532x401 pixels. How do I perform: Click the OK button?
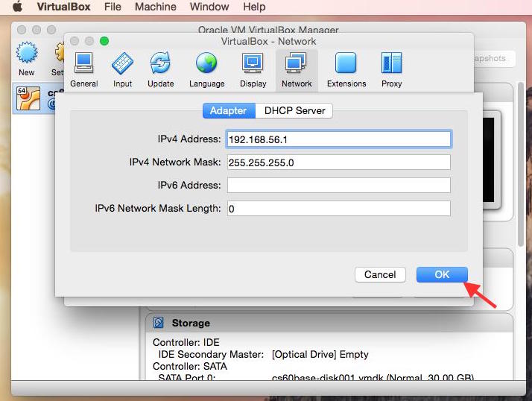pos(442,274)
